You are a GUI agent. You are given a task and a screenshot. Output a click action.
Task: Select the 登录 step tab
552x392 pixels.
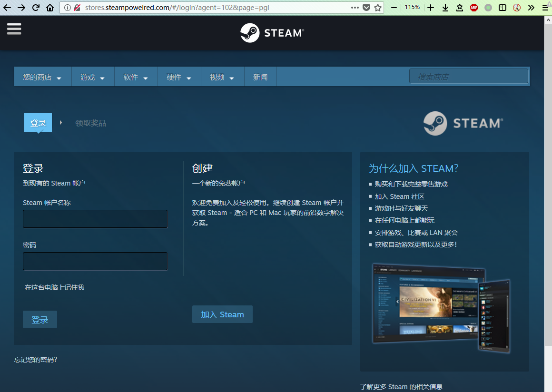(x=38, y=123)
